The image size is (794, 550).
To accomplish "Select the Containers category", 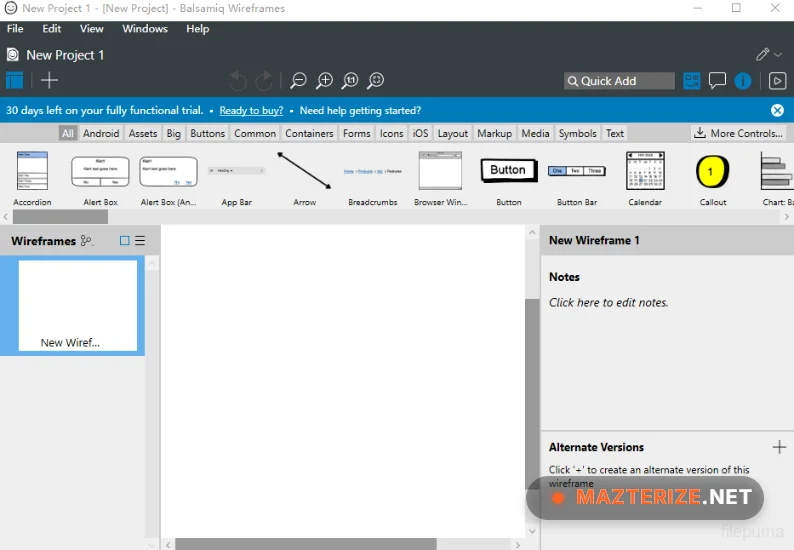I will click(x=309, y=133).
